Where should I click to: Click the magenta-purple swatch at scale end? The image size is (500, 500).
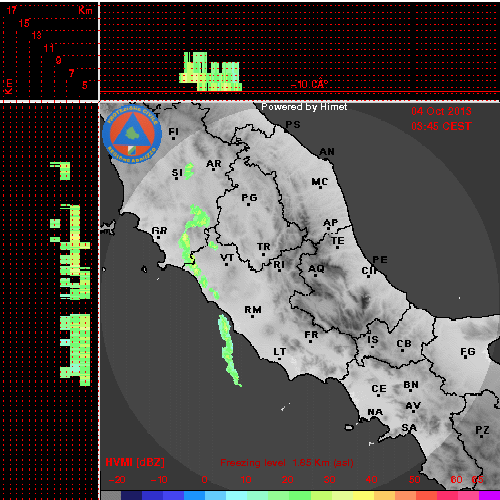[x=489, y=495]
